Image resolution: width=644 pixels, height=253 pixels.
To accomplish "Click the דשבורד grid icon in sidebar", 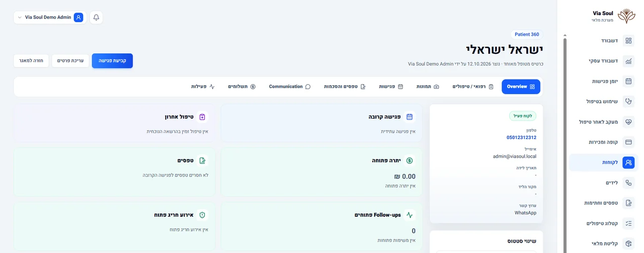I will coord(628,41).
